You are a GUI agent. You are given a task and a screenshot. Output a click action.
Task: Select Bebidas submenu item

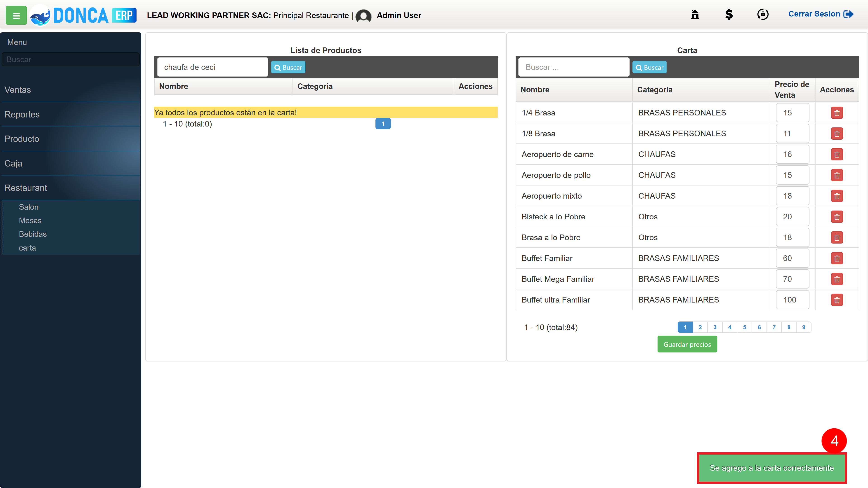pyautogui.click(x=33, y=234)
